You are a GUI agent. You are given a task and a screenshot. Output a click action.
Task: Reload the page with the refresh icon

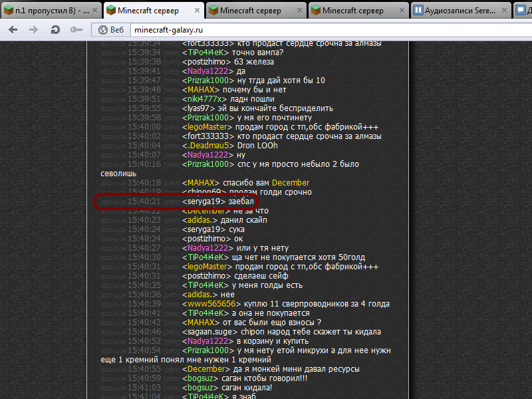55,30
